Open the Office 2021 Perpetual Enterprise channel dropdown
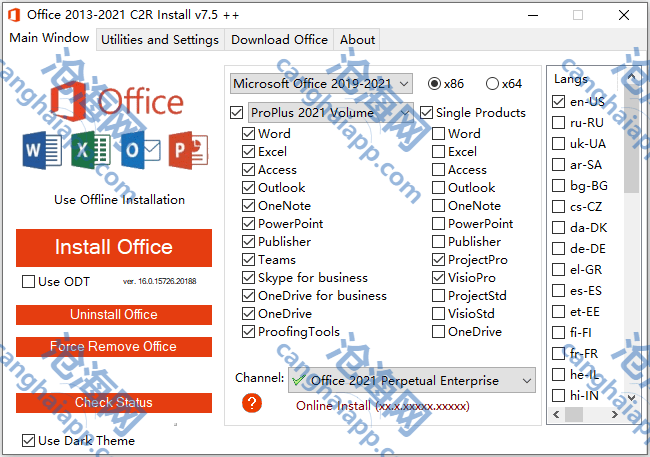The image size is (650, 457). pos(411,381)
